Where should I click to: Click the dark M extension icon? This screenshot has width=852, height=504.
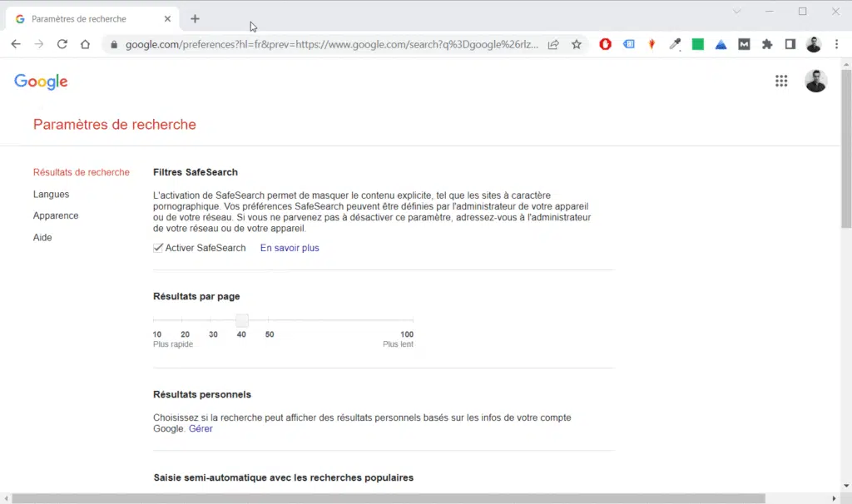pos(744,45)
